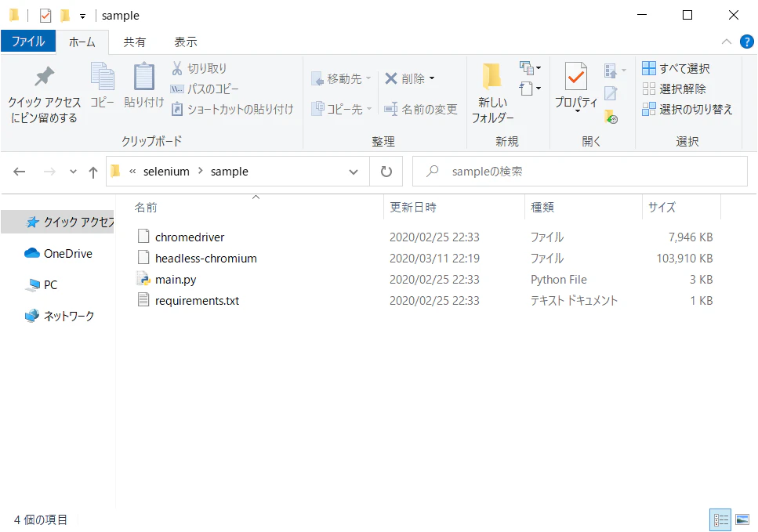Open the File (ファイル) tab
Image resolution: width=758 pixels, height=532 pixels.
(x=28, y=41)
